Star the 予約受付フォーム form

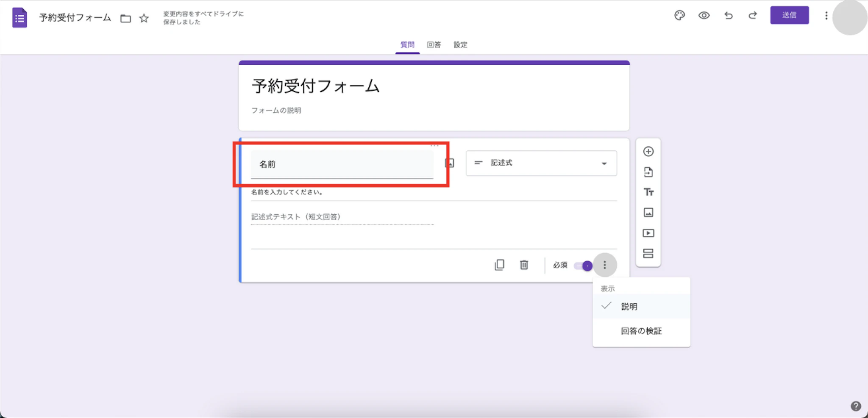tap(144, 18)
